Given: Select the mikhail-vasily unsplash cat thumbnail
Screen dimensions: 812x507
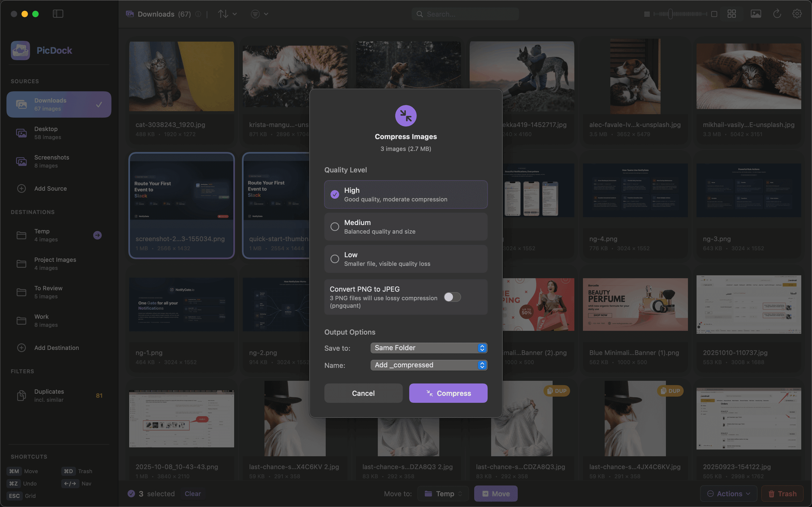Looking at the screenshot, I should [x=749, y=76].
